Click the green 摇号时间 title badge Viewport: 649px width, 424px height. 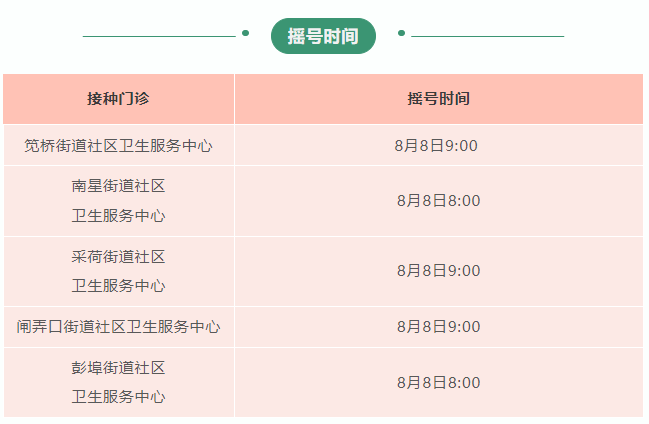click(x=323, y=36)
